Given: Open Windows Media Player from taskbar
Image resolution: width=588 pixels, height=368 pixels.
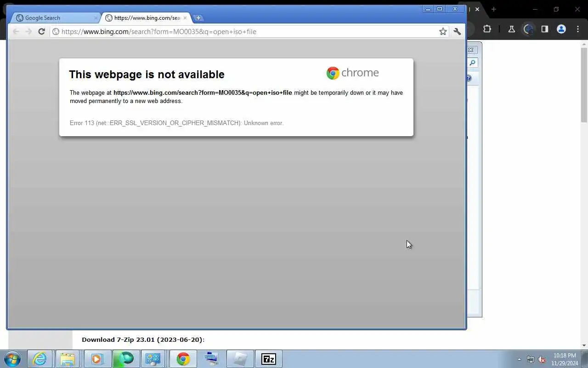Looking at the screenshot, I should coord(96,359).
